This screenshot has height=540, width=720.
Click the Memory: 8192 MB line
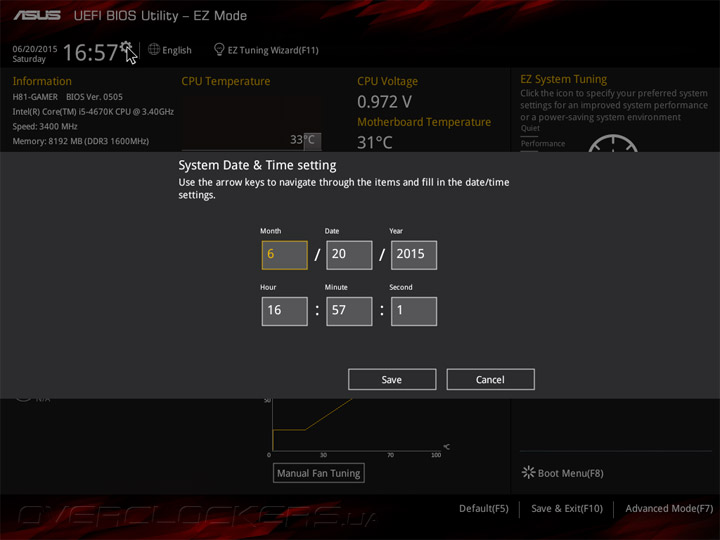click(80, 141)
